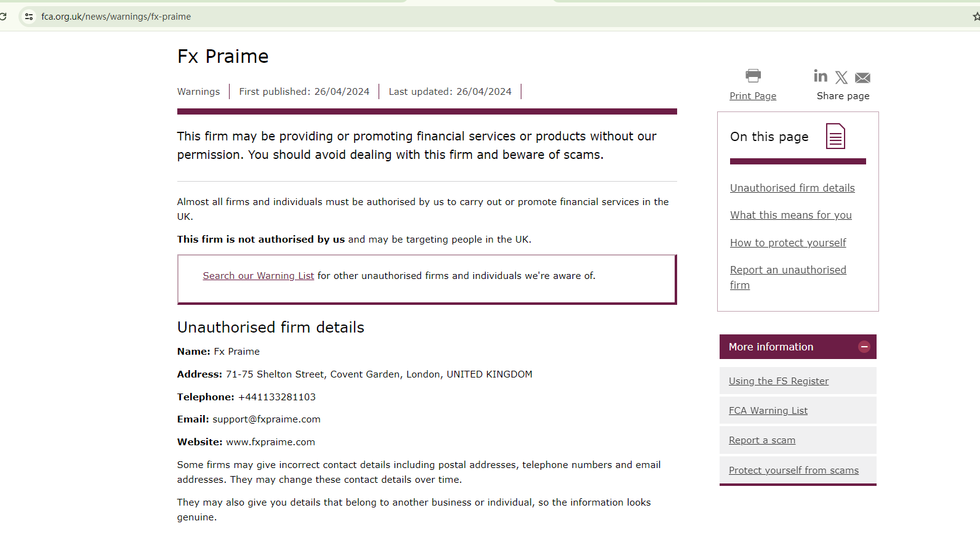Viewport: 980px width, 537px height.
Task: Open Protect yourself from scams
Action: pyautogui.click(x=793, y=470)
